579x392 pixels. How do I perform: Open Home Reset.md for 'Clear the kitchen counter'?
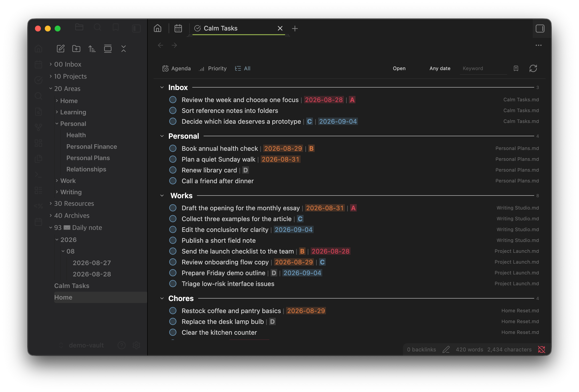click(520, 332)
